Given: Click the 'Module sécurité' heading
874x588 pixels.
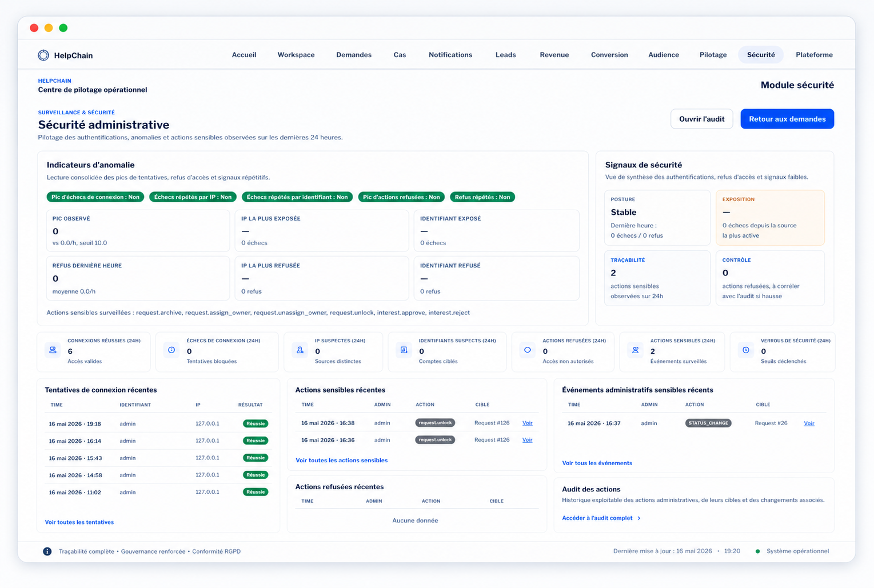Looking at the screenshot, I should click(797, 85).
